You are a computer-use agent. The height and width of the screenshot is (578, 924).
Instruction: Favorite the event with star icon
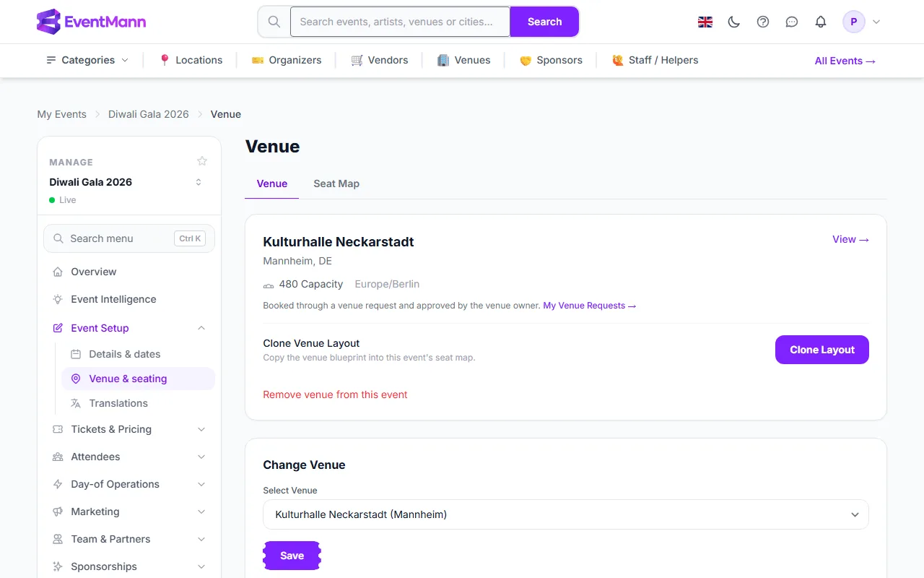[x=202, y=161]
